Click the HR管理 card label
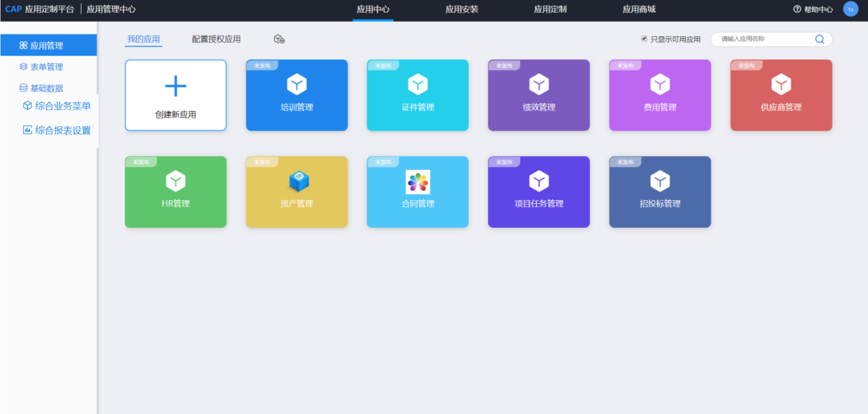The width and height of the screenshot is (868, 414). [x=176, y=203]
